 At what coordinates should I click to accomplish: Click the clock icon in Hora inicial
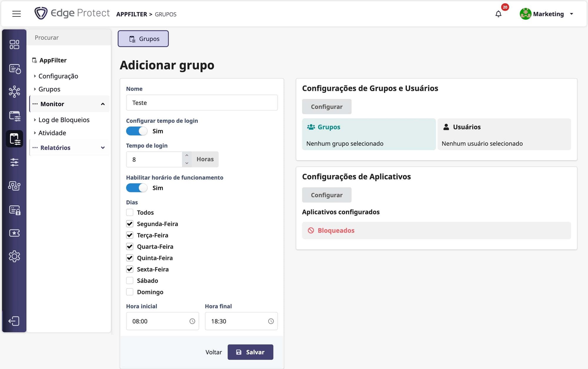pos(192,321)
